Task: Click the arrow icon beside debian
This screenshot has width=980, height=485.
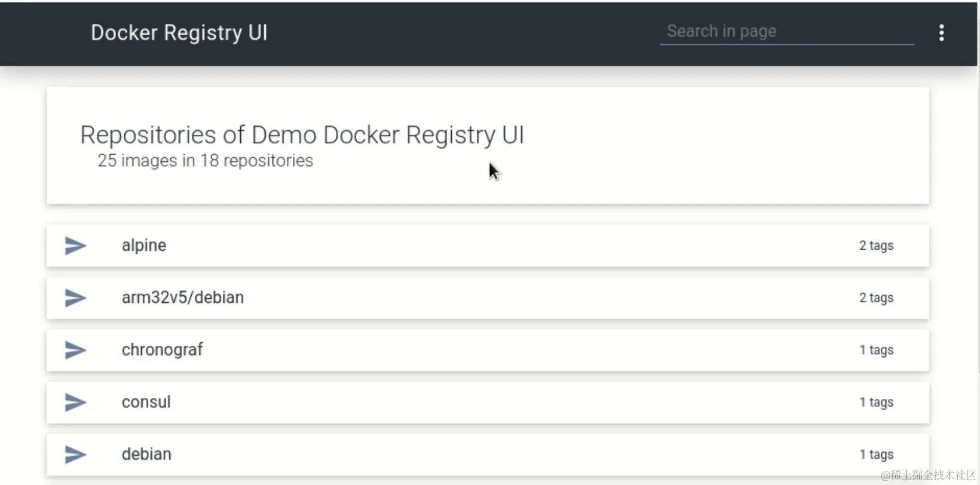Action: (76, 455)
